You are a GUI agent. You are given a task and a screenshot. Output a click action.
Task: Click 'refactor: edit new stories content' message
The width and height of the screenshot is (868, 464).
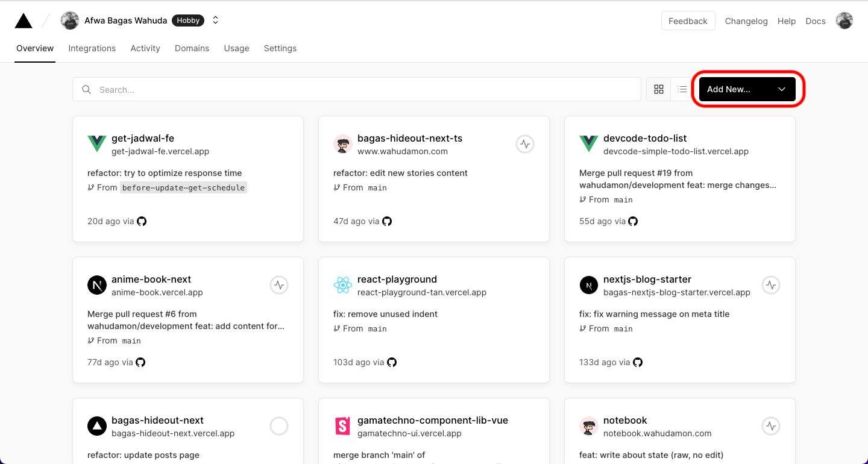point(400,173)
